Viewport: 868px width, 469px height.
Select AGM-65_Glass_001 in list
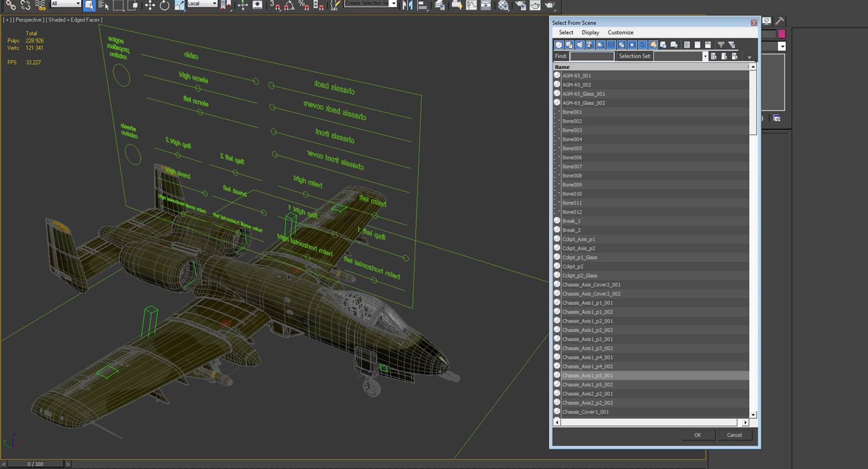651,94
